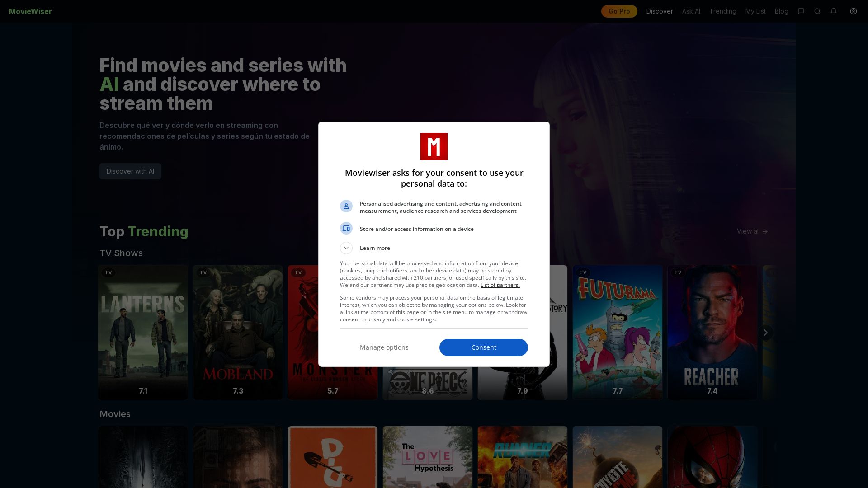Open the MobLand TV show poster
Image resolution: width=868 pixels, height=488 pixels.
coord(238,333)
